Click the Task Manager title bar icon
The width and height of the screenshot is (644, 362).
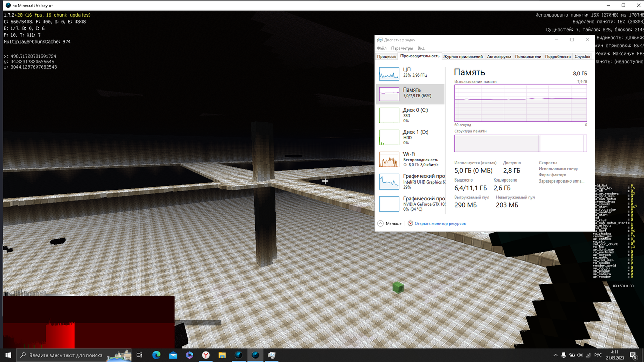point(380,40)
